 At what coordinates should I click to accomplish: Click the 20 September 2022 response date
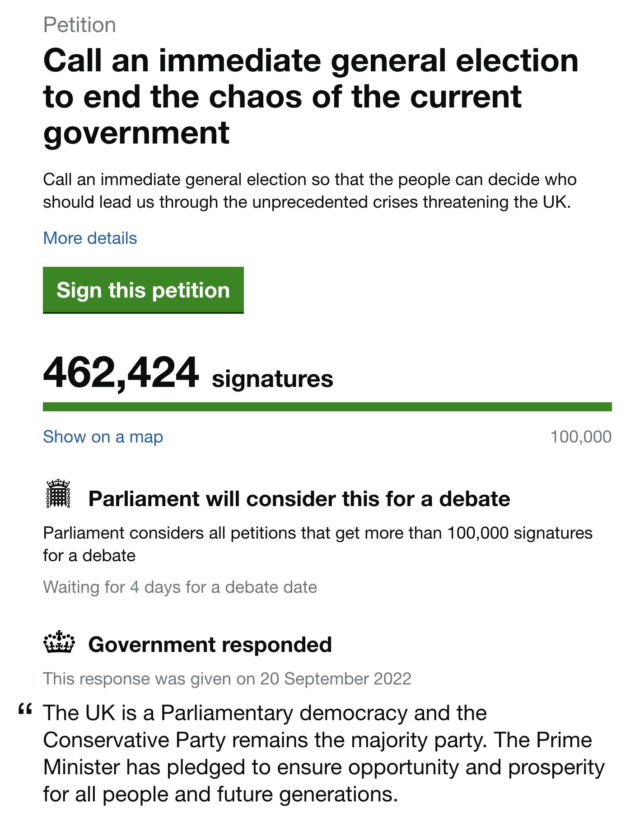pyautogui.click(x=336, y=679)
